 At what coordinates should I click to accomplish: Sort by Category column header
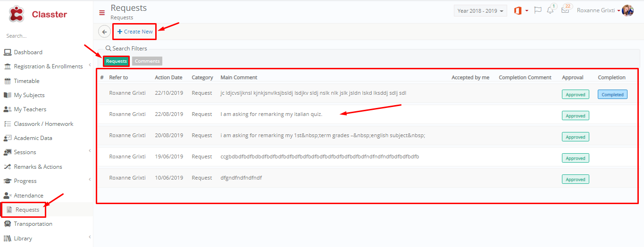coord(202,77)
